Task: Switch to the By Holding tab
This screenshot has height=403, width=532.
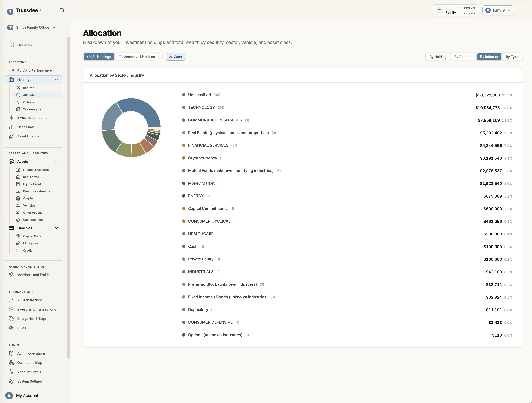Action: (438, 57)
